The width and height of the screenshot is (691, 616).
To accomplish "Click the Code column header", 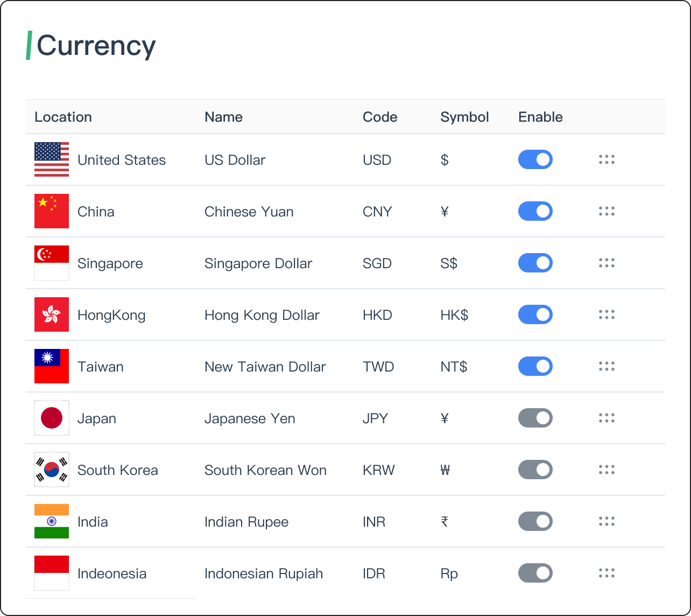I will pyautogui.click(x=380, y=117).
